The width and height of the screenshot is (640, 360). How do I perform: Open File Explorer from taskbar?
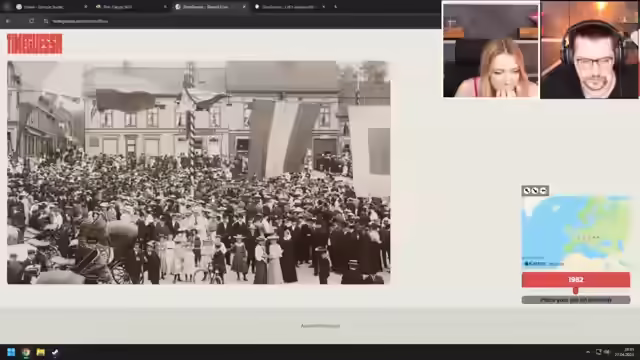coord(40,352)
